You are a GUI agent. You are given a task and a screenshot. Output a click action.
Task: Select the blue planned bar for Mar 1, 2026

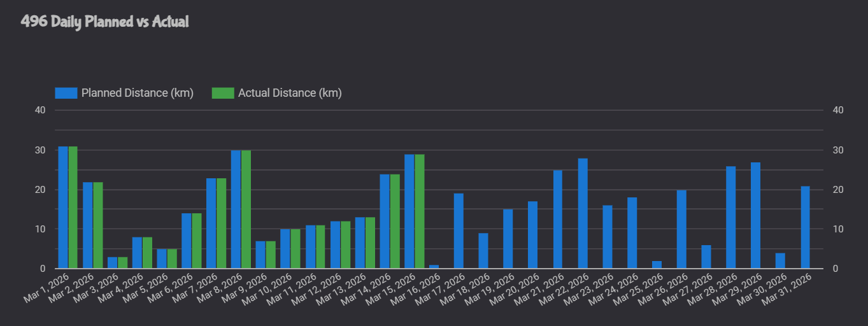click(x=63, y=208)
